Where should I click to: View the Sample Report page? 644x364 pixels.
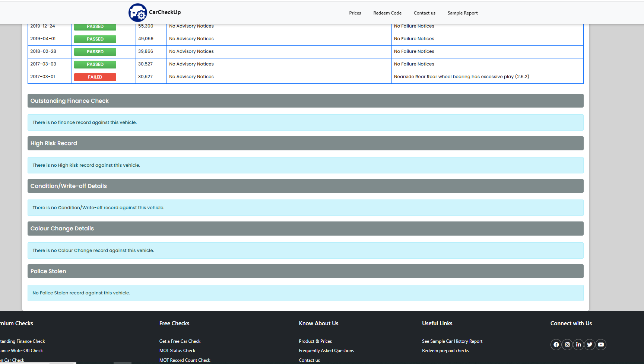(x=463, y=13)
